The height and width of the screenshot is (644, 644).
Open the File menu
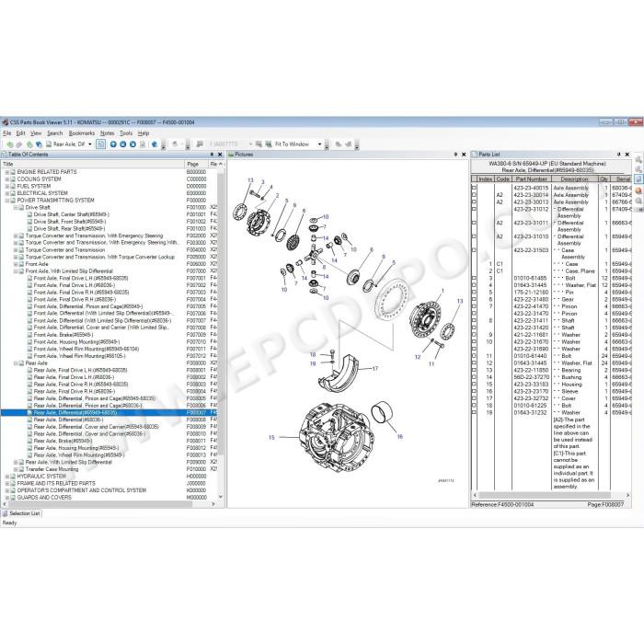(7, 133)
